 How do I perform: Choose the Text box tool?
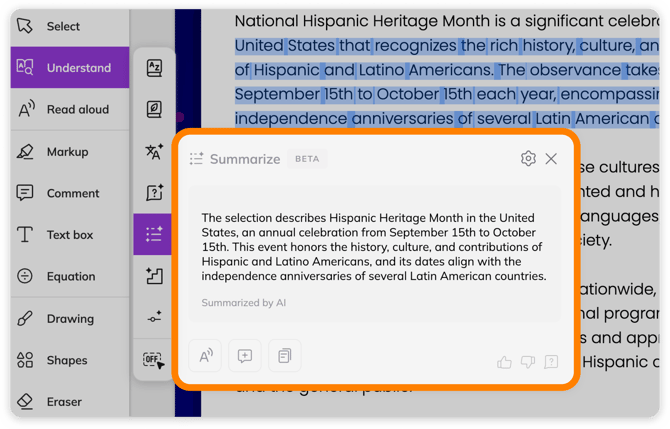[70, 235]
